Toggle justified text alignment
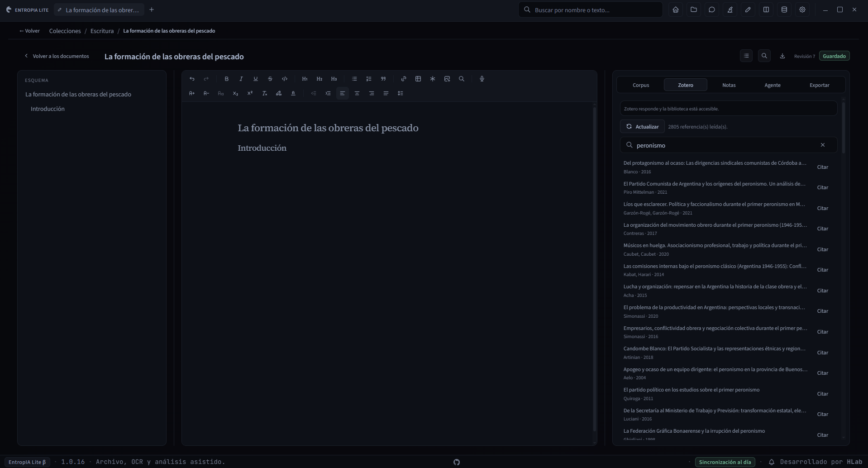Viewport: 868px width, 468px height. [386, 93]
